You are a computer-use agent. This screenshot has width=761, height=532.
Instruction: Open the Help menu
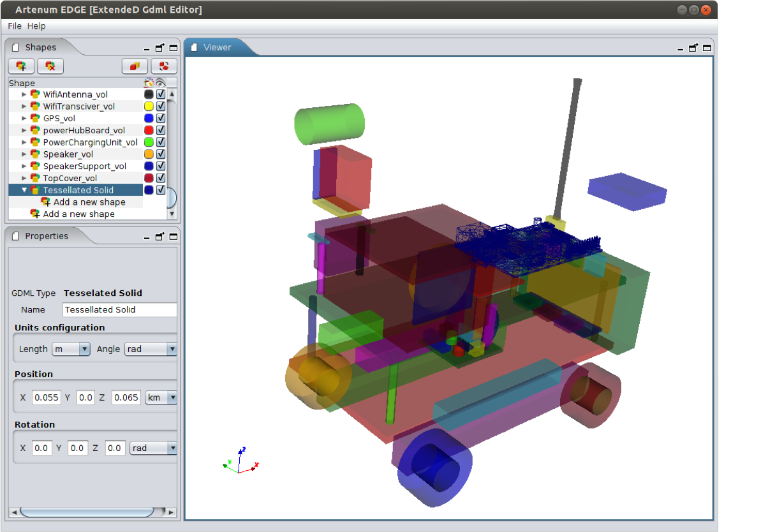pyautogui.click(x=36, y=26)
